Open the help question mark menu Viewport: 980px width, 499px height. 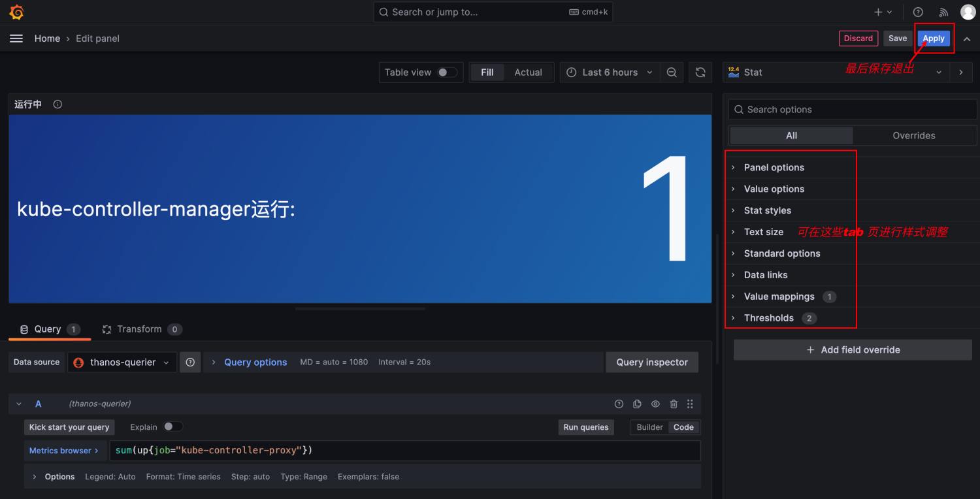[x=918, y=12]
